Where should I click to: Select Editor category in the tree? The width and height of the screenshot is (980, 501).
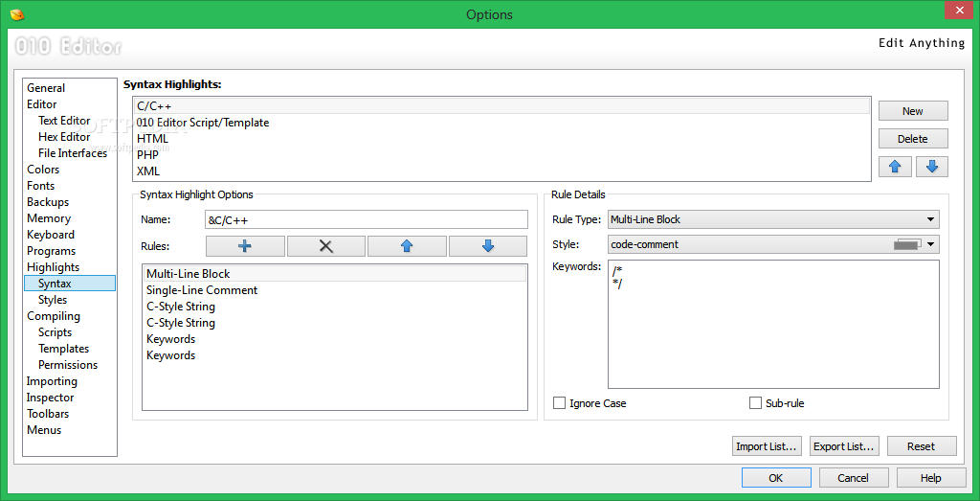pos(42,104)
